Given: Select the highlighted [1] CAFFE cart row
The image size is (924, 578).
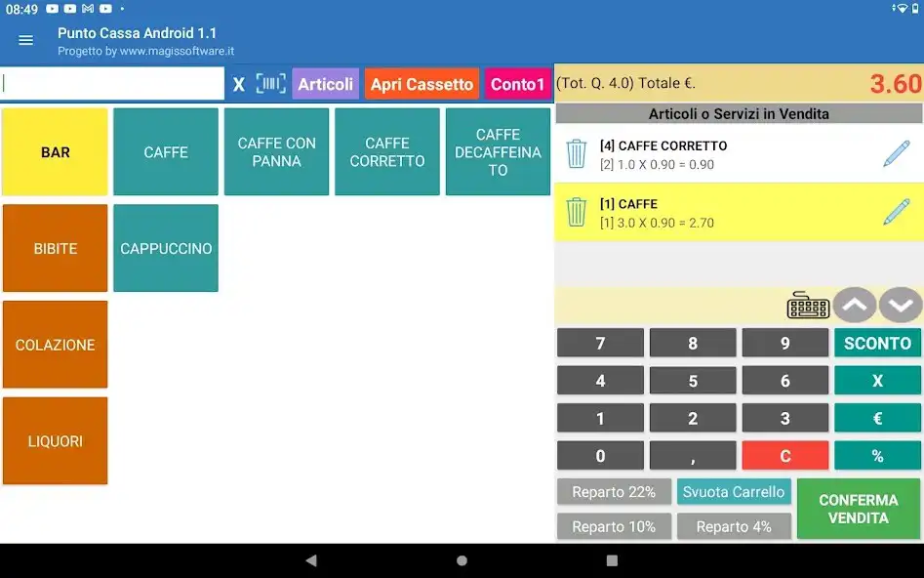Looking at the screenshot, I should click(739, 212).
